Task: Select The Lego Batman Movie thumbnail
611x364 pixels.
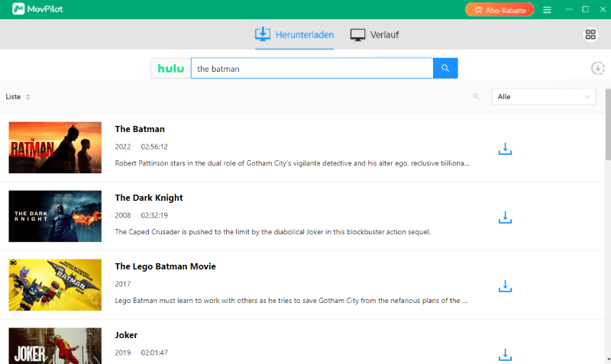Action: point(55,285)
